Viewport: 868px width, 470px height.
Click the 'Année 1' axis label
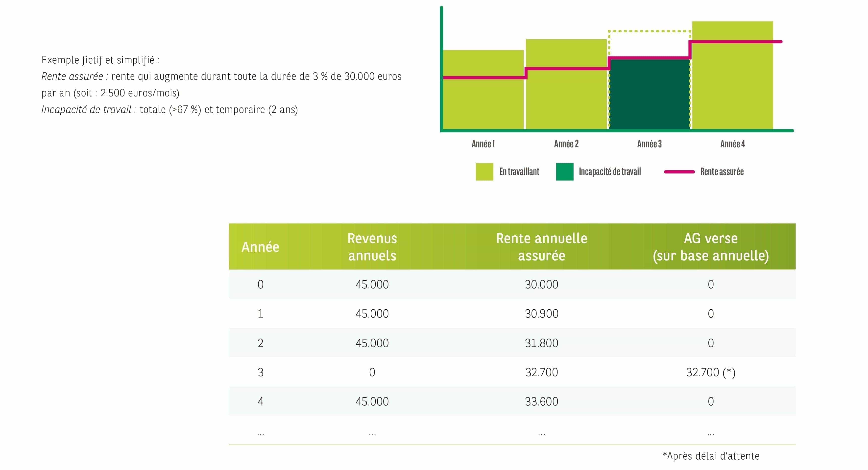click(x=483, y=144)
